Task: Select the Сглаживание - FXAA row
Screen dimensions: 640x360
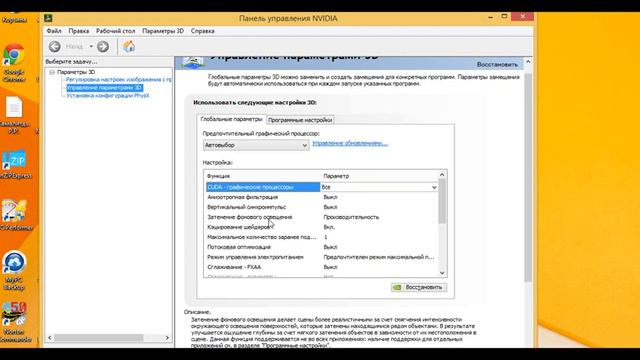Action: coord(322,267)
